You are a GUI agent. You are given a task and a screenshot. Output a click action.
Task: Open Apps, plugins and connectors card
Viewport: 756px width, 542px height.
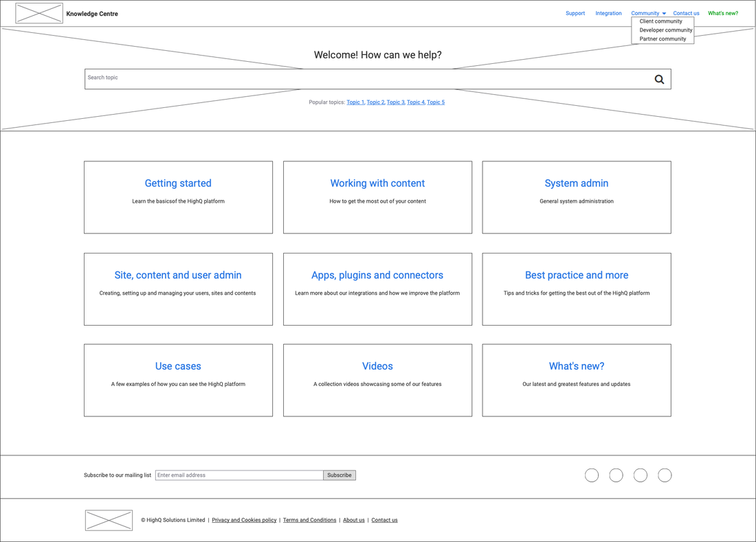377,289
